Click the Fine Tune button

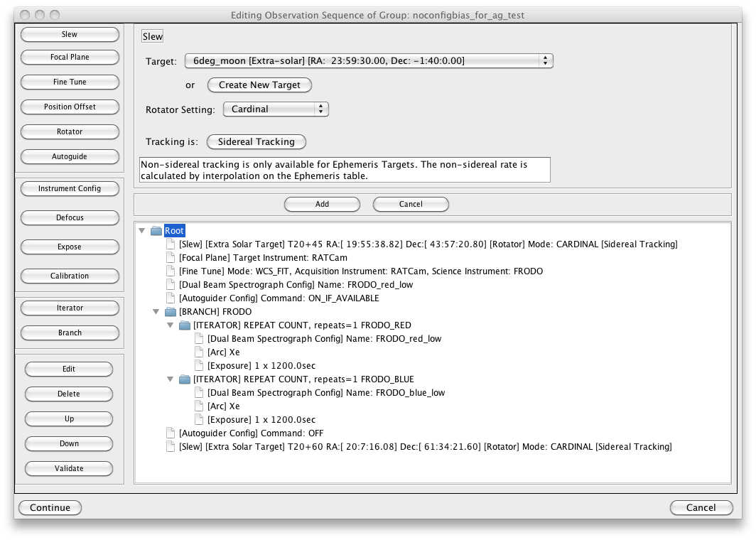[x=70, y=82]
